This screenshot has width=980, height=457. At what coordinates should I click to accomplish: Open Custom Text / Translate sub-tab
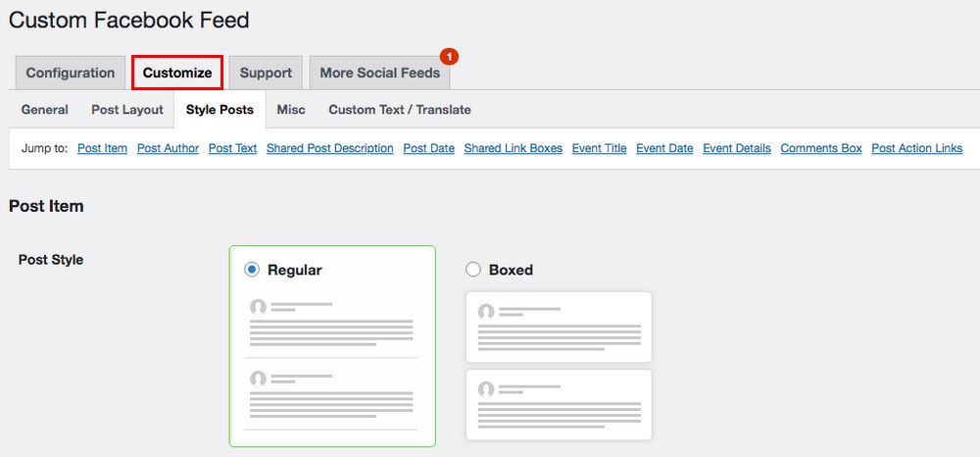pos(400,110)
